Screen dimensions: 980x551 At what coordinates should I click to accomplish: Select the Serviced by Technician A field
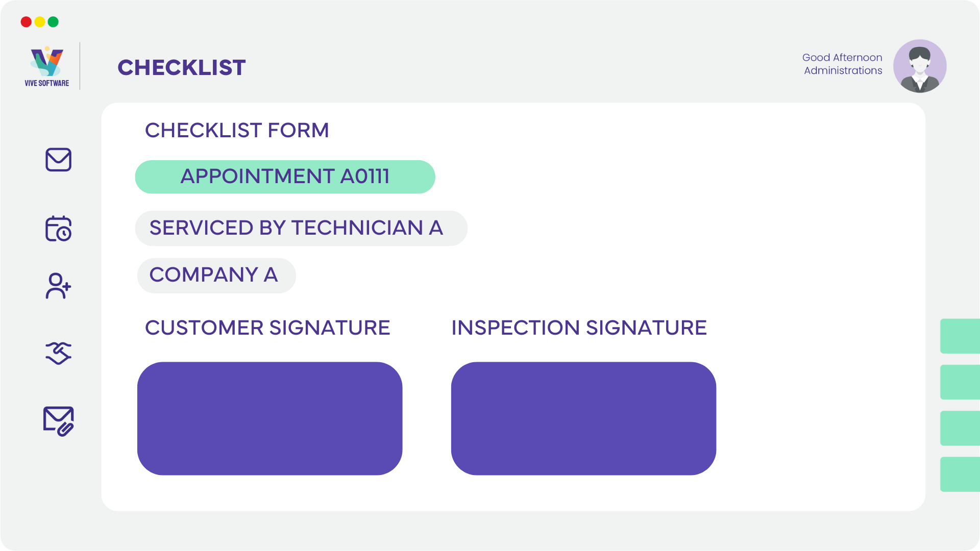301,228
